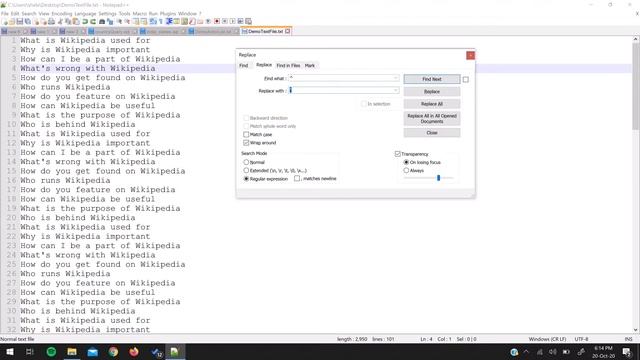The height and width of the screenshot is (360, 640).
Task: Click the Windows Start button
Action: [9, 352]
